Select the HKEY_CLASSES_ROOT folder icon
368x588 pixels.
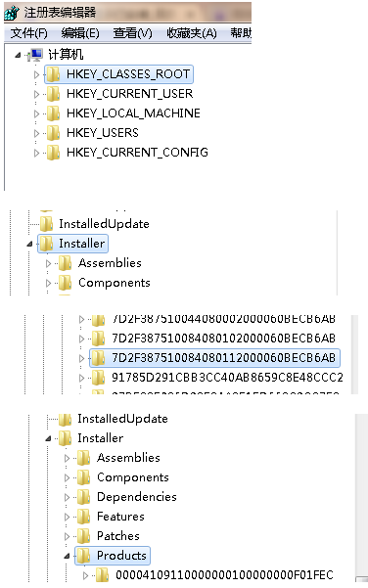53,74
